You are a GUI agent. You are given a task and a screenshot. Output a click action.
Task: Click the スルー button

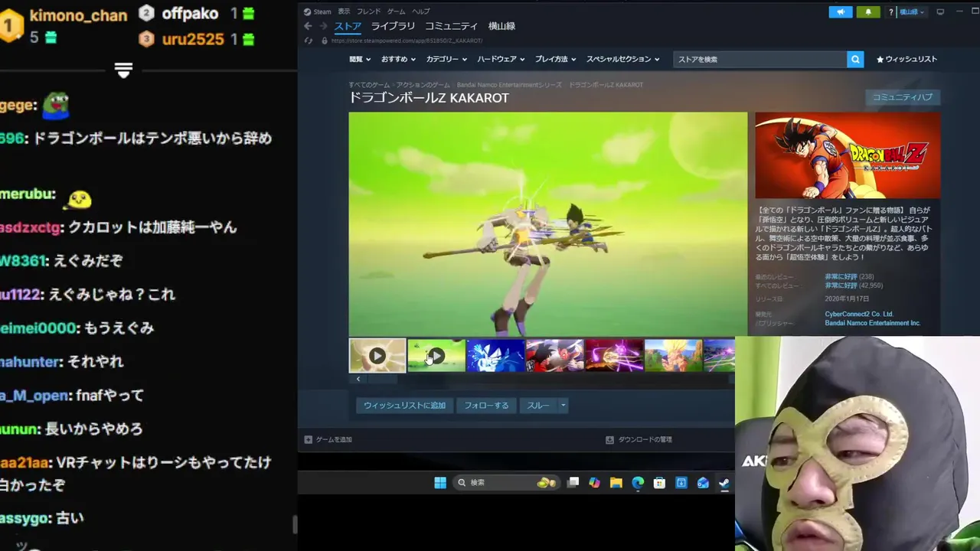click(x=538, y=406)
